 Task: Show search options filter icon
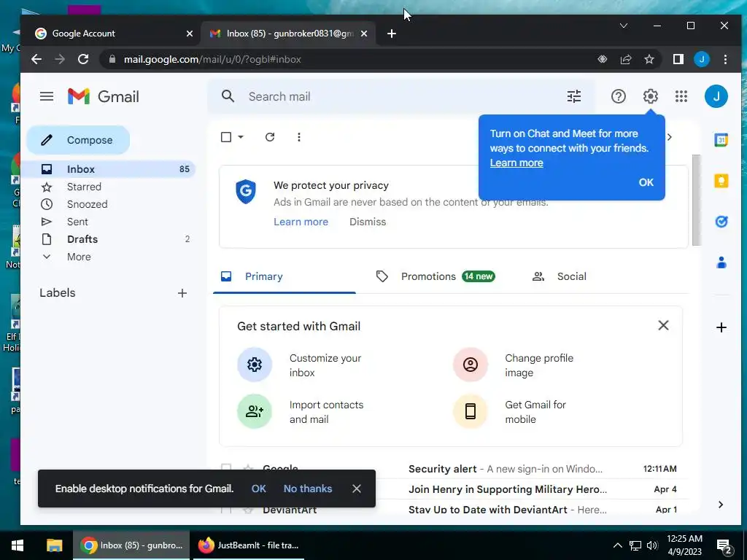[574, 97]
